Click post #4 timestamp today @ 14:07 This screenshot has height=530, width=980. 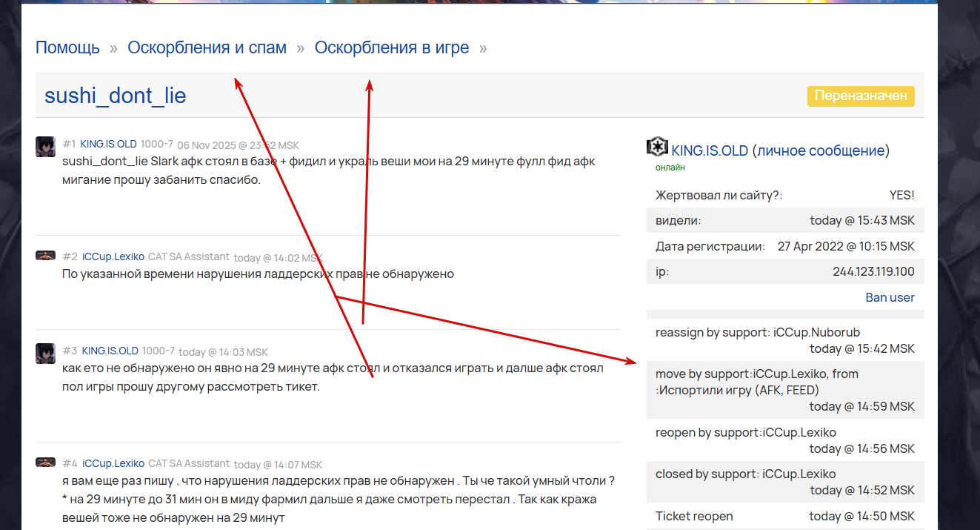coord(278,465)
